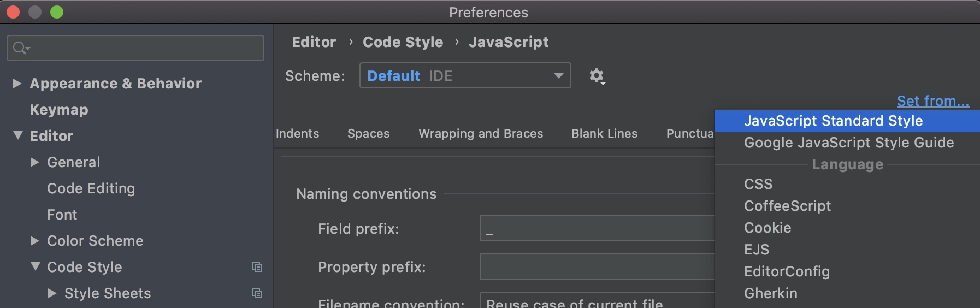Open the Filename convention combo box
The height and width of the screenshot is (308, 980).
(597, 301)
